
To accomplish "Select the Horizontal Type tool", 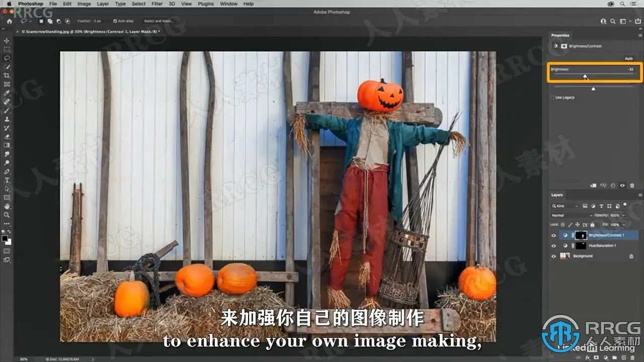I will 7,180.
